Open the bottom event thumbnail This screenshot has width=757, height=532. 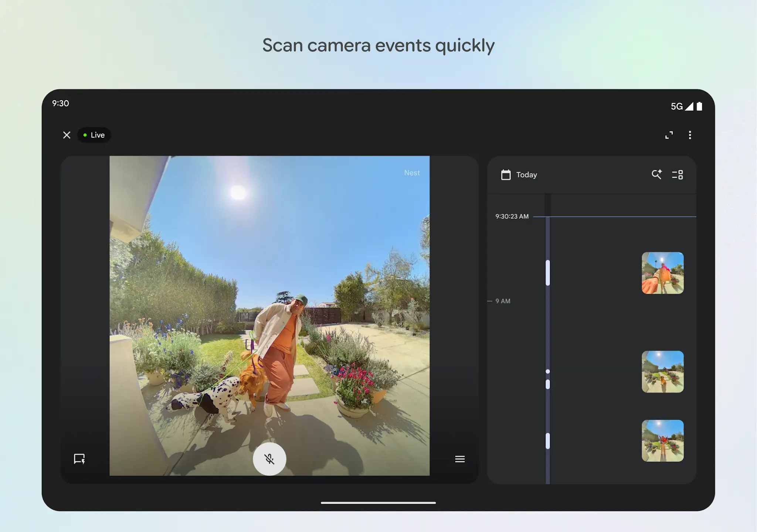point(662,440)
